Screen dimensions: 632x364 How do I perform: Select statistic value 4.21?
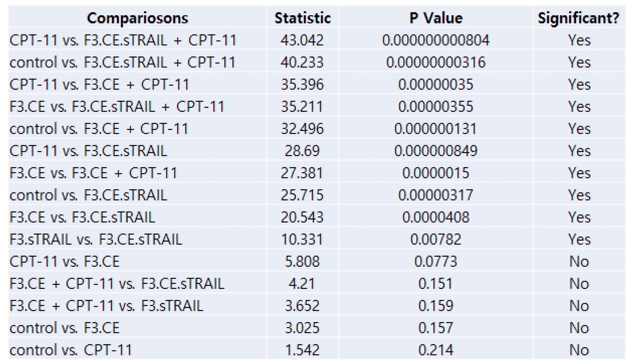point(302,284)
